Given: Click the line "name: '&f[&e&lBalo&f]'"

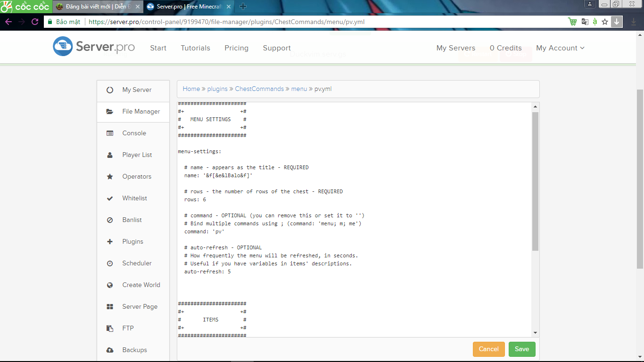Looking at the screenshot, I should click(x=218, y=175).
